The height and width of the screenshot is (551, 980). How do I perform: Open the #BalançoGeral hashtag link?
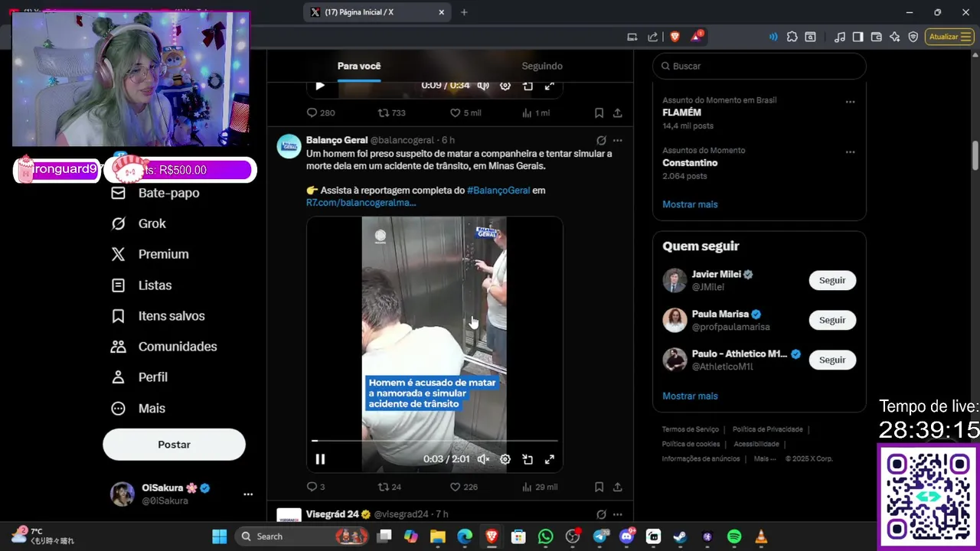(x=498, y=191)
